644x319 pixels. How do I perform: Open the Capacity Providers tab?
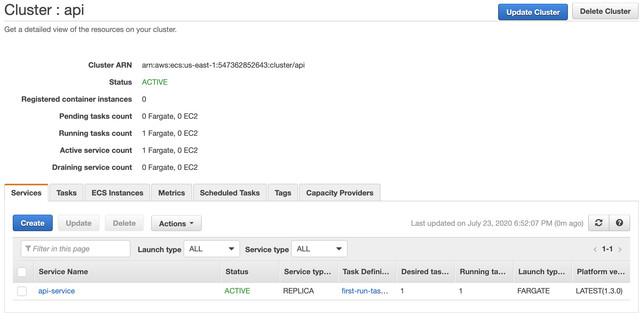point(340,193)
